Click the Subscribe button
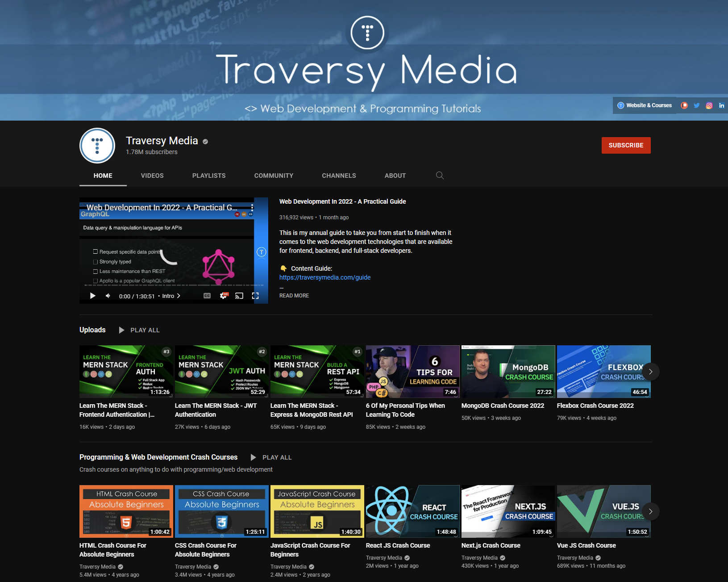This screenshot has height=582, width=728. point(626,145)
